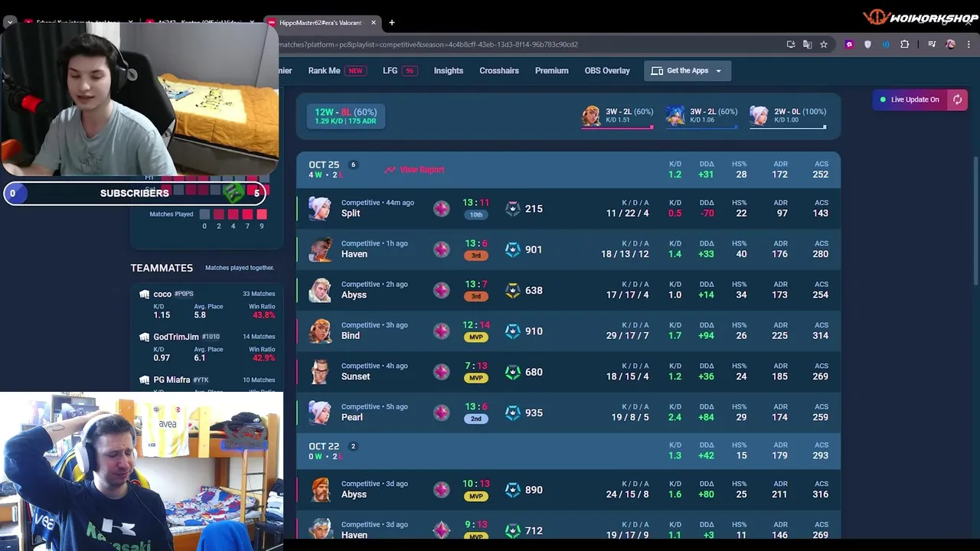This screenshot has height=551, width=980.
Task: Click the 29 / 17 / 7 KDA value
Action: [626, 336]
